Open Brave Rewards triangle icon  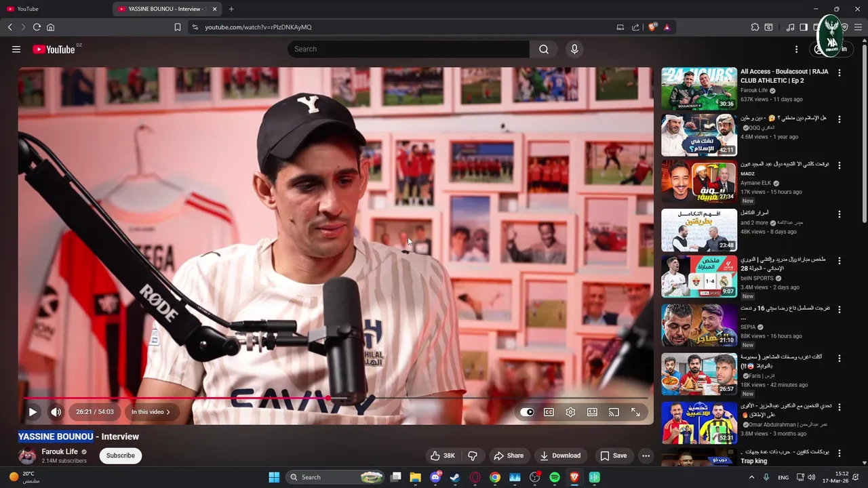[x=667, y=27]
